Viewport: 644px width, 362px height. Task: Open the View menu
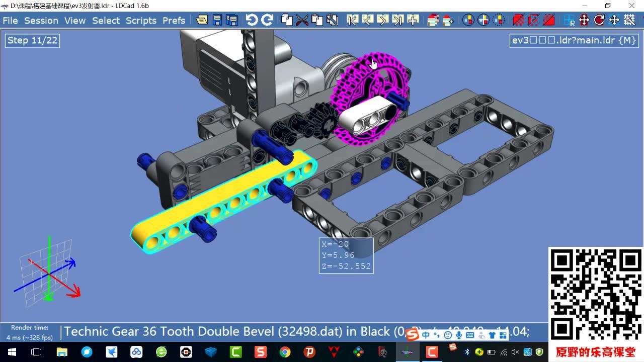tap(74, 21)
